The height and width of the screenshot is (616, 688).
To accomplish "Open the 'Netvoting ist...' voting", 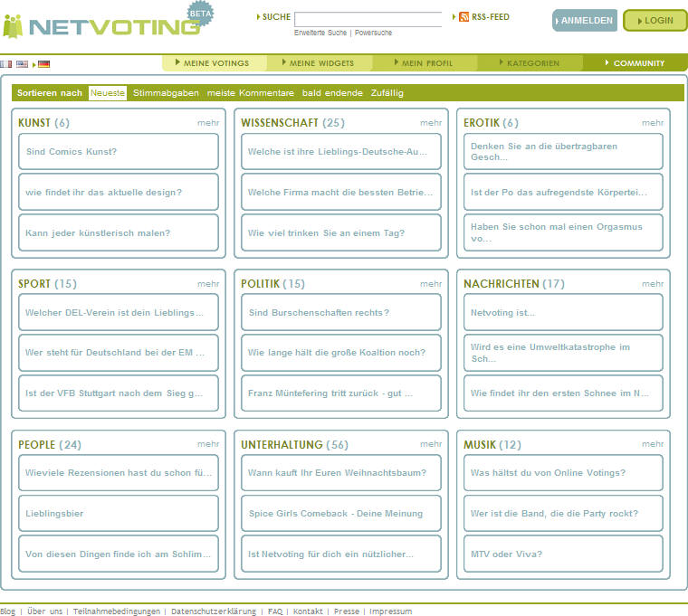I will click(563, 312).
